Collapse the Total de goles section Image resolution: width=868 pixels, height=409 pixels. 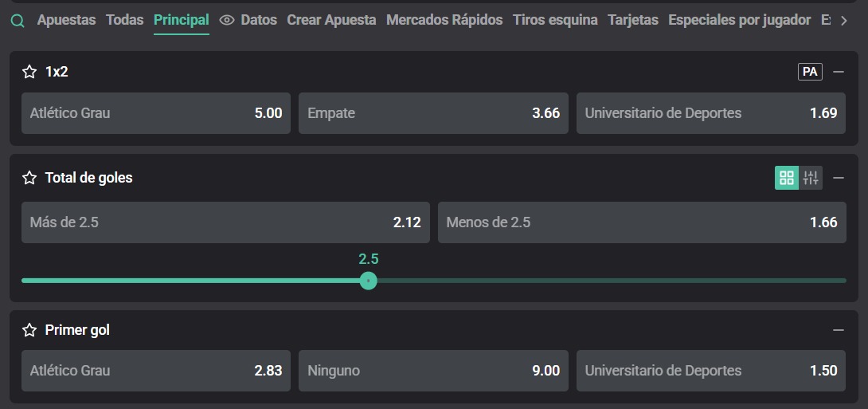(x=839, y=178)
